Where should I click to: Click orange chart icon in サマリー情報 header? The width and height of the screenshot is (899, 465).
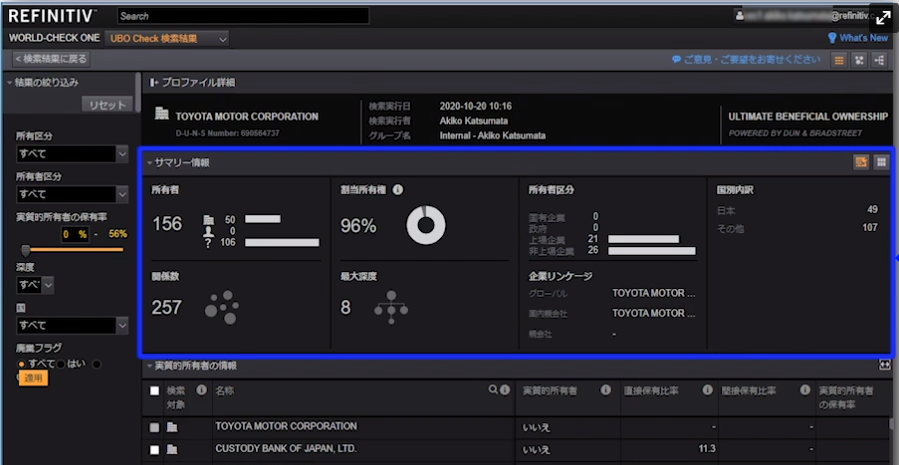point(861,162)
